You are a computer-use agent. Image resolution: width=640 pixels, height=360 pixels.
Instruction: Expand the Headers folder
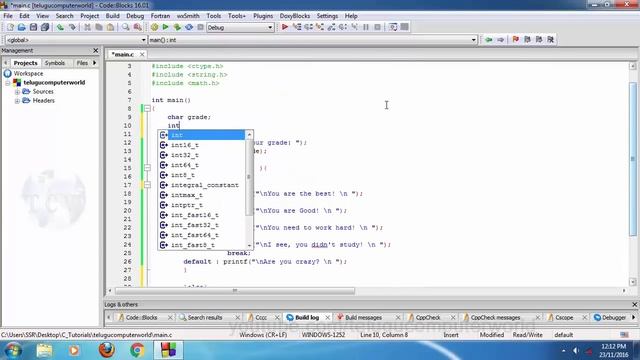pyautogui.click(x=17, y=101)
